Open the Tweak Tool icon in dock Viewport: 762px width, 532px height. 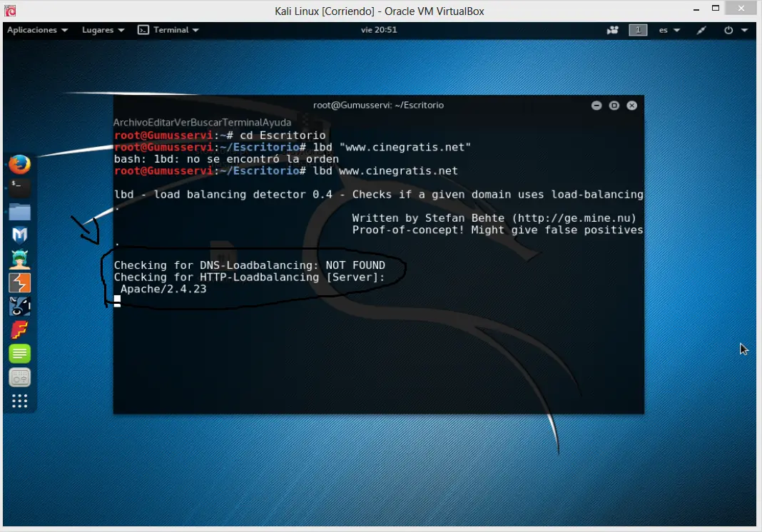point(19,377)
